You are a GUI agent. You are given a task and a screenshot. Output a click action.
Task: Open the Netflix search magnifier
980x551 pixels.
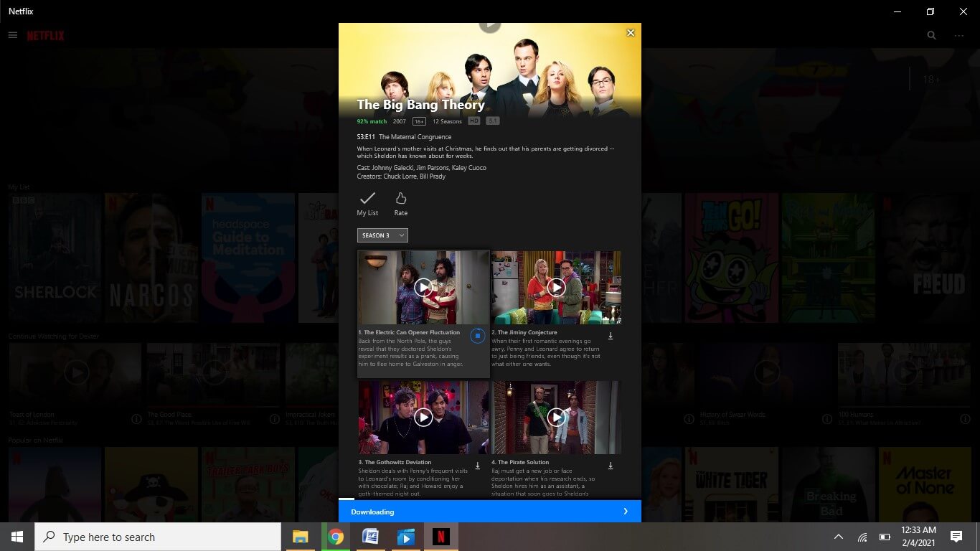[x=931, y=35]
